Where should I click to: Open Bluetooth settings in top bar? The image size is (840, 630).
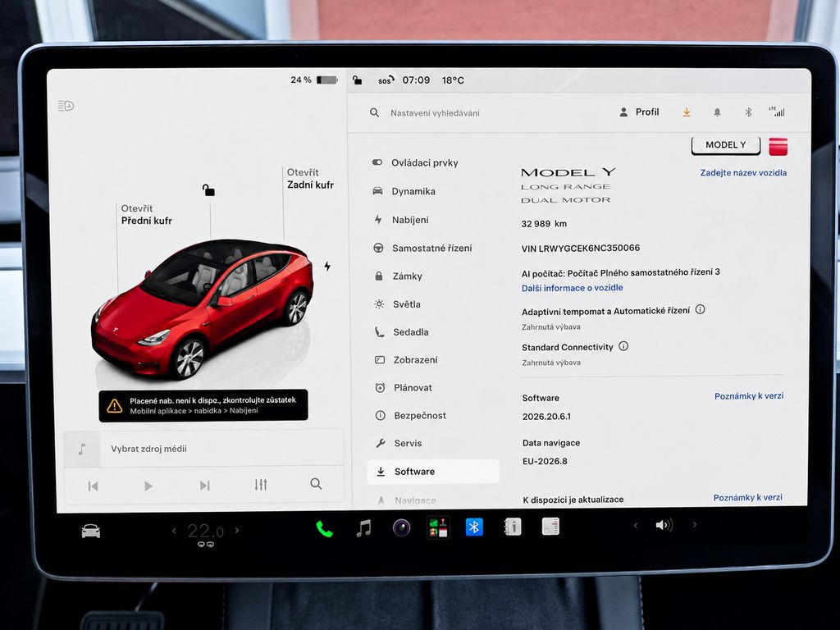[x=748, y=112]
